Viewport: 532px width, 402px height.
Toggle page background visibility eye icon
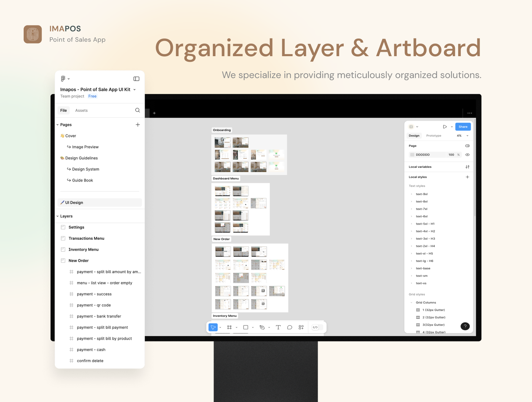467,155
